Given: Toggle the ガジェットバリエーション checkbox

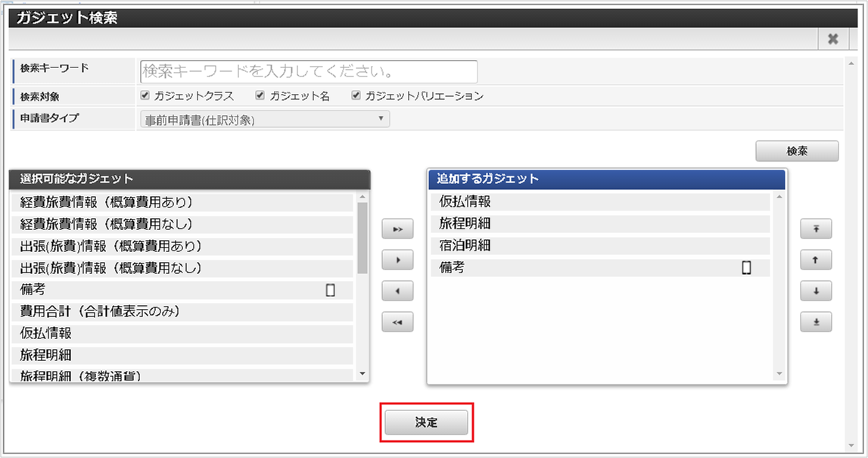Looking at the screenshot, I should pyautogui.click(x=356, y=95).
